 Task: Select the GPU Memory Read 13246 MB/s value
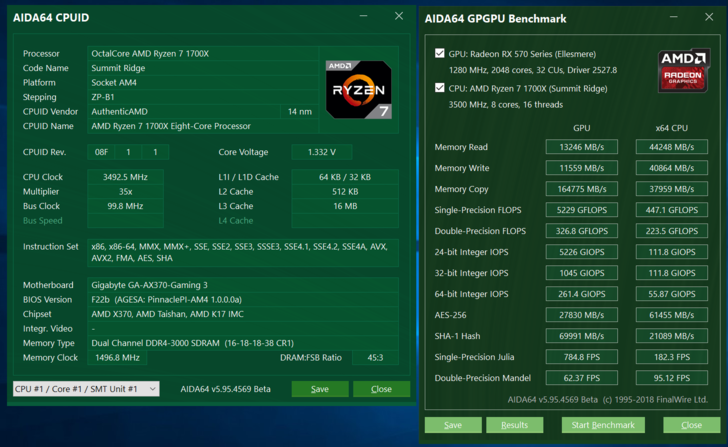tap(582, 147)
